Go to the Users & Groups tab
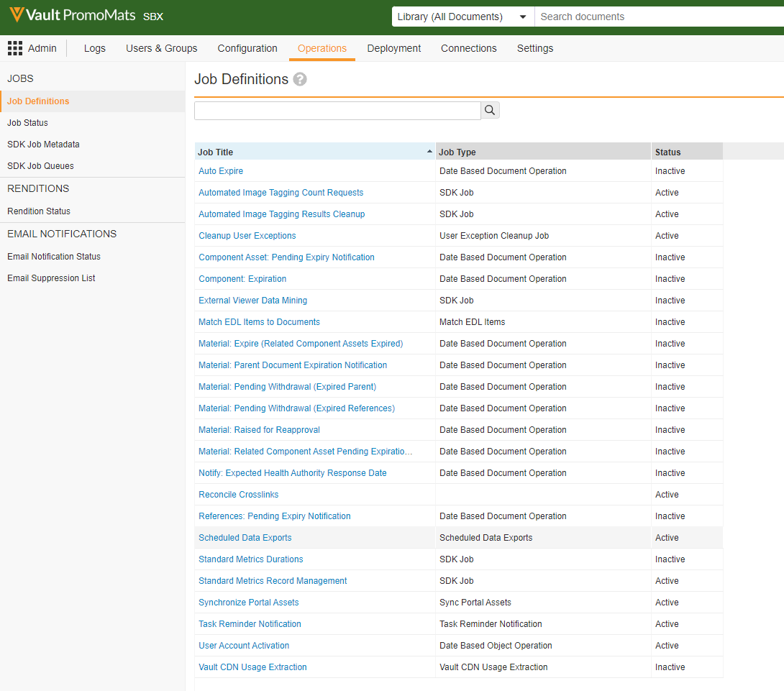 tap(161, 48)
